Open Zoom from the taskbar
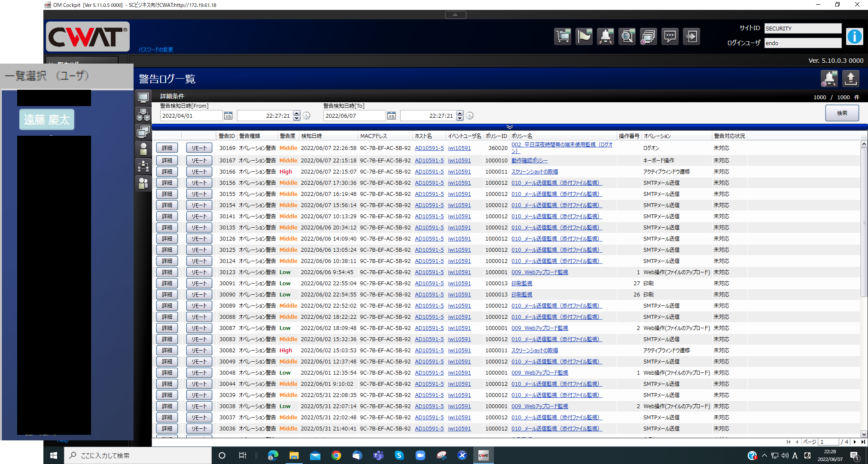Viewport: 868px width, 464px height. [x=420, y=455]
